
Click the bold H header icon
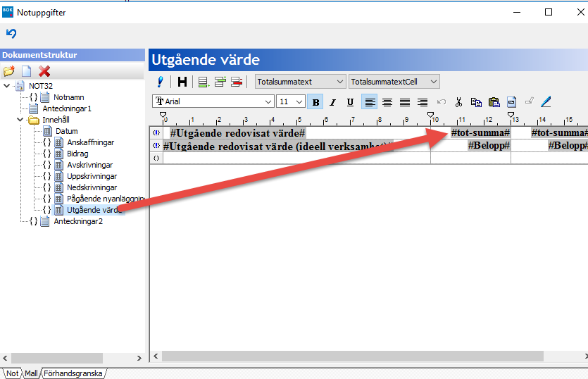pos(182,82)
